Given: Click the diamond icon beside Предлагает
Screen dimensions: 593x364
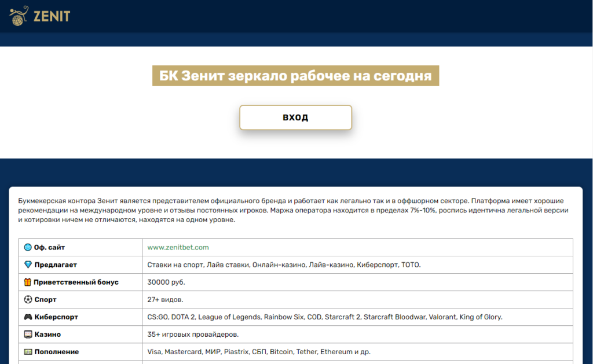Looking at the screenshot, I should pos(28,264).
